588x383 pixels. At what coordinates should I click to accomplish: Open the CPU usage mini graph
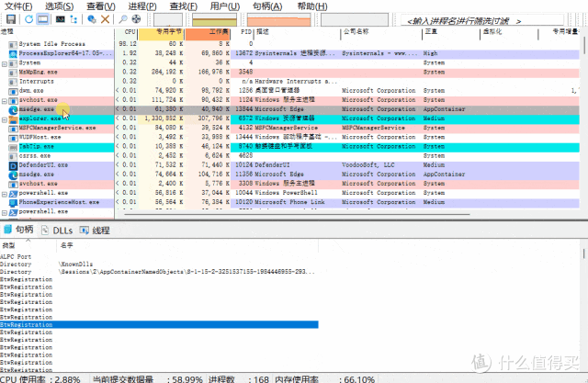tap(168, 20)
